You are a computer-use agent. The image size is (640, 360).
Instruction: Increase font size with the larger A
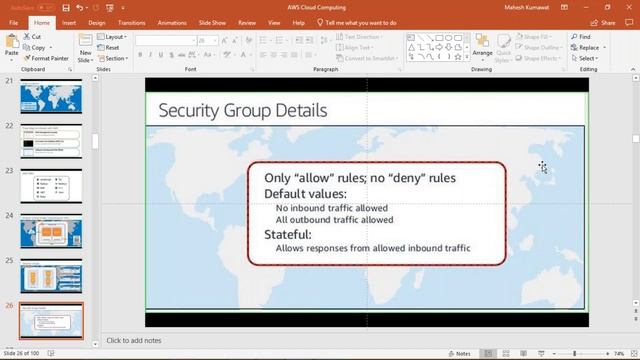(224, 40)
